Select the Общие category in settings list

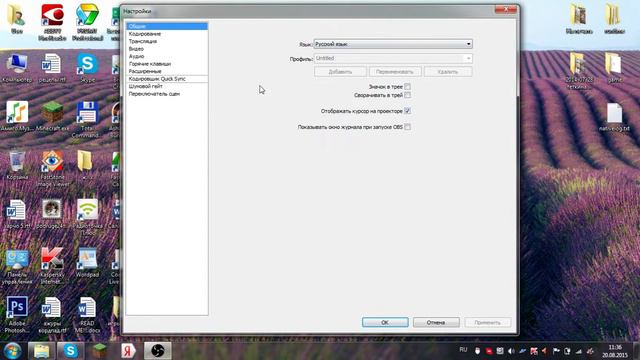tap(167, 26)
